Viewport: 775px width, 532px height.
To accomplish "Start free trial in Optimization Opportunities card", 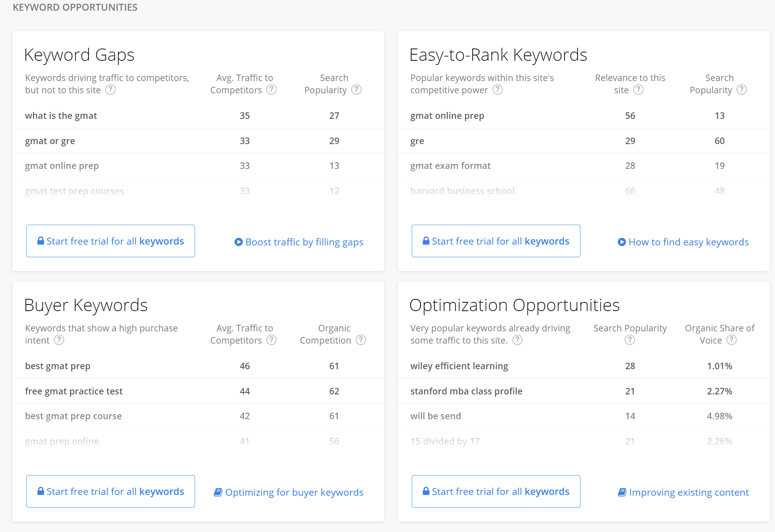I will pos(496,491).
